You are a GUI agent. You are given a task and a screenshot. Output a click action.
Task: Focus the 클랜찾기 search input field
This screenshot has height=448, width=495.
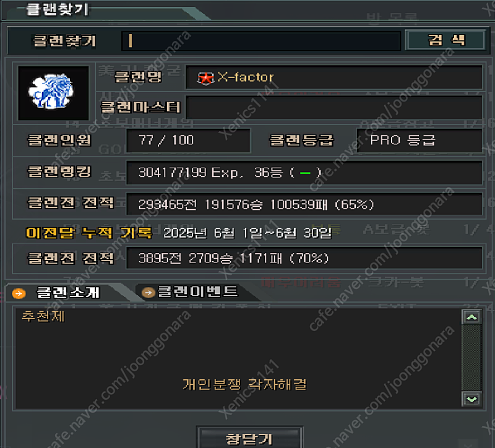click(x=261, y=41)
